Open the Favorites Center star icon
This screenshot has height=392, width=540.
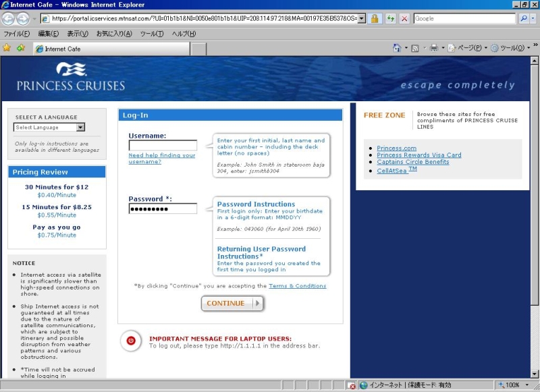pyautogui.click(x=7, y=48)
